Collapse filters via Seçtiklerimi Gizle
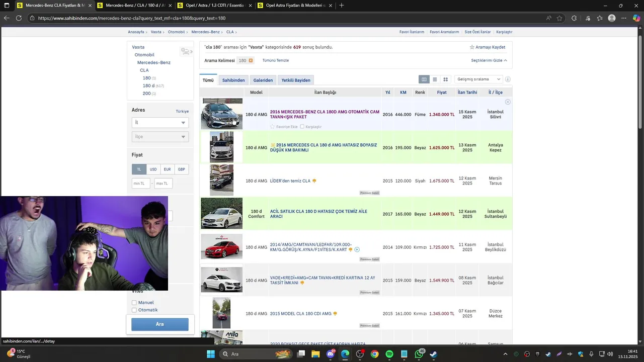 (x=489, y=60)
